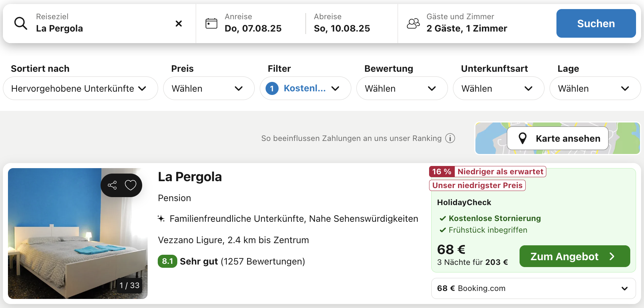This screenshot has height=308, width=644.
Task: Click Vezzano Ligure, 2.4 km bis Zentrum
Action: 233,240
